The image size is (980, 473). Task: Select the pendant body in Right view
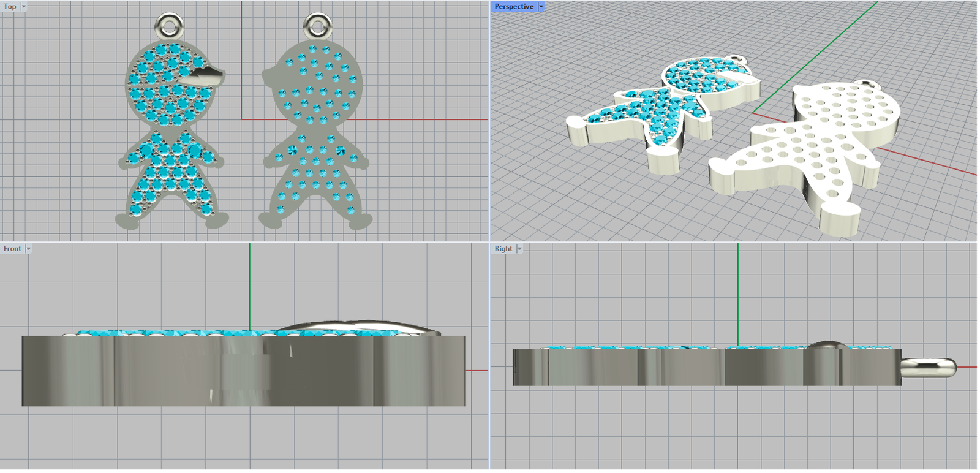tap(704, 367)
